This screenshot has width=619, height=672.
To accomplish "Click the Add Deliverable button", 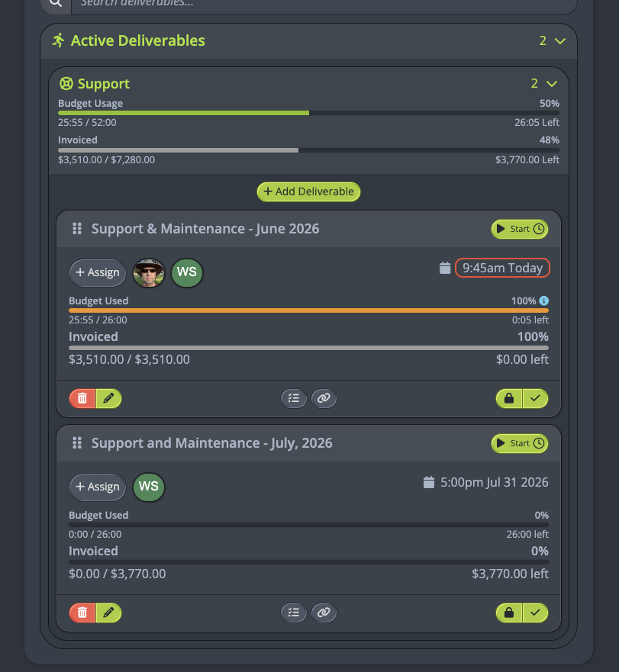I will coord(309,191).
